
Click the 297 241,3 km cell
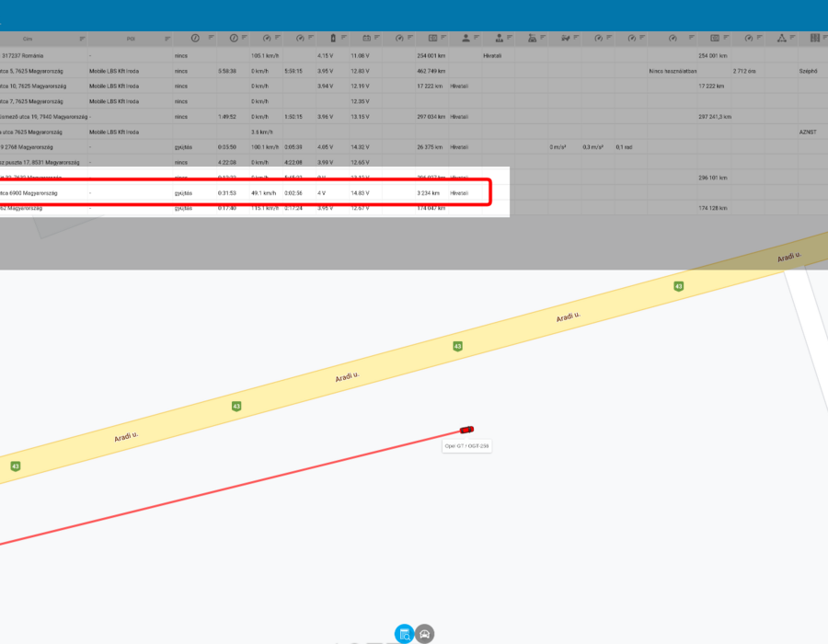pos(715,117)
